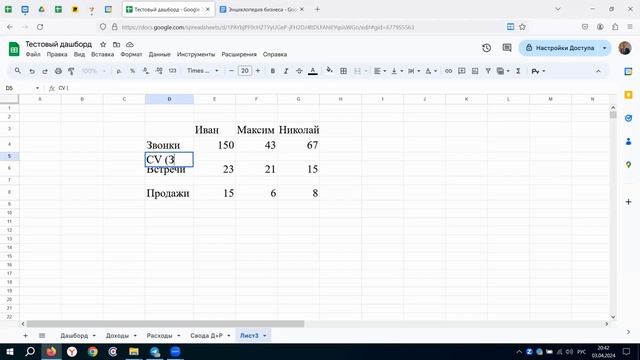Open more number formats (123)
The image size is (640, 360).
pyautogui.click(x=172, y=71)
